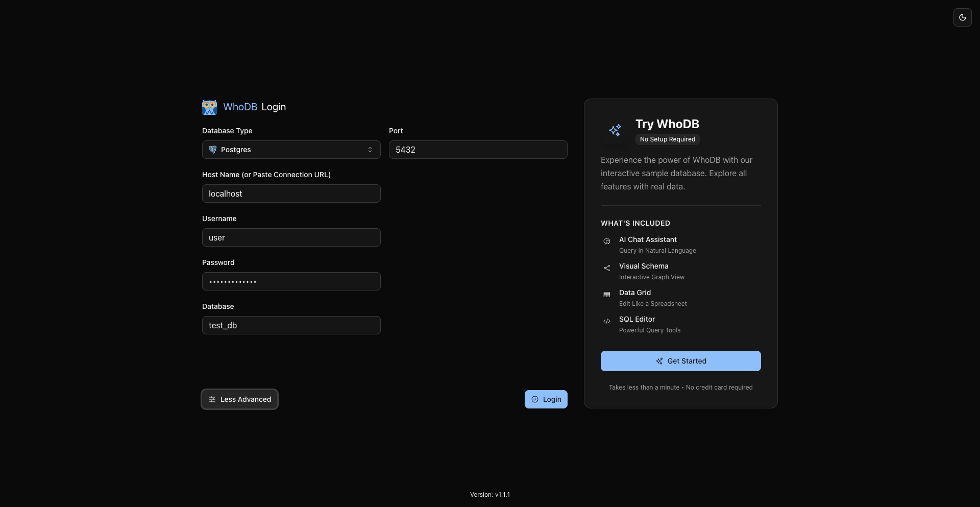Click the SQL Editor code icon

607,321
